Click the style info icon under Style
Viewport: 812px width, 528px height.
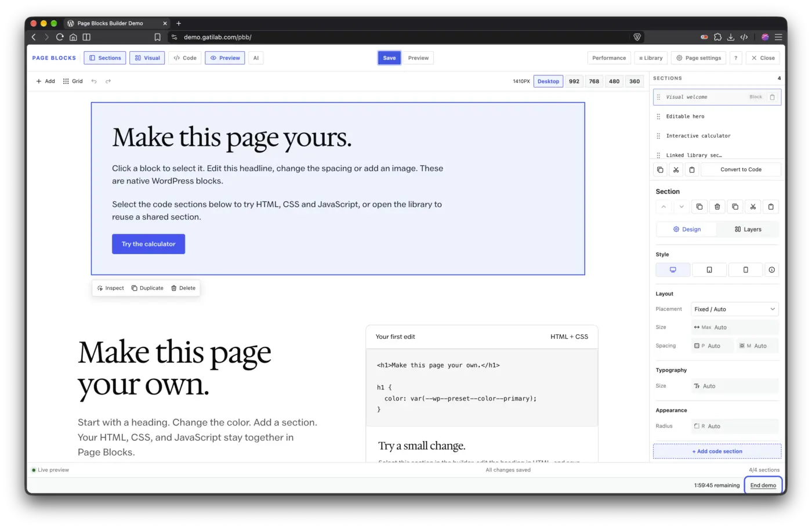771,270
